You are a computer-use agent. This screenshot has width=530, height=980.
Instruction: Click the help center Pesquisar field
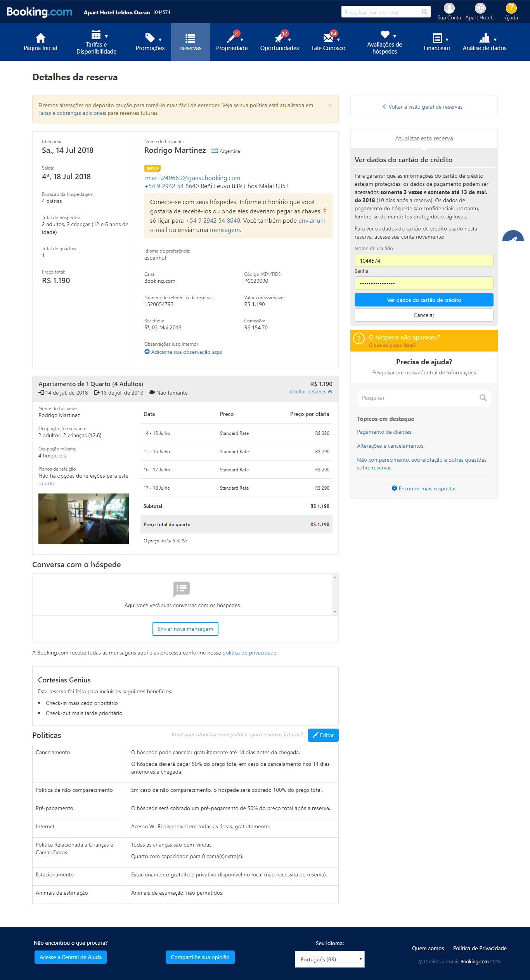pos(424,398)
